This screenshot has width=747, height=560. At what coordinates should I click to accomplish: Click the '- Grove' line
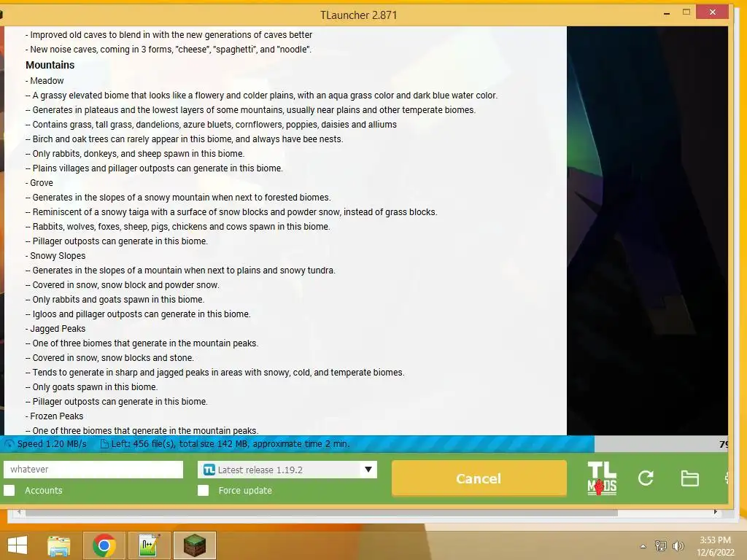click(x=39, y=183)
